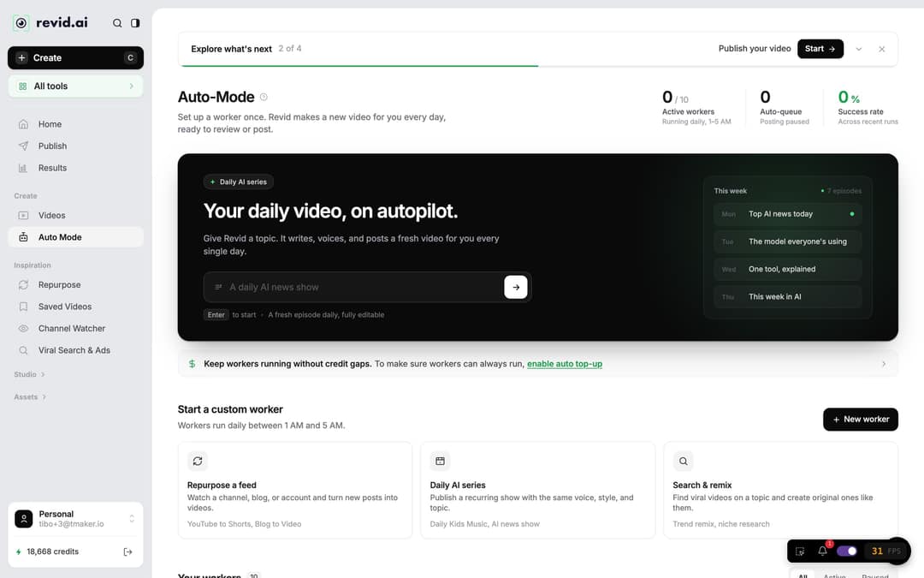Open notifications bell in floating toolbar
924x578 pixels.
point(823,551)
